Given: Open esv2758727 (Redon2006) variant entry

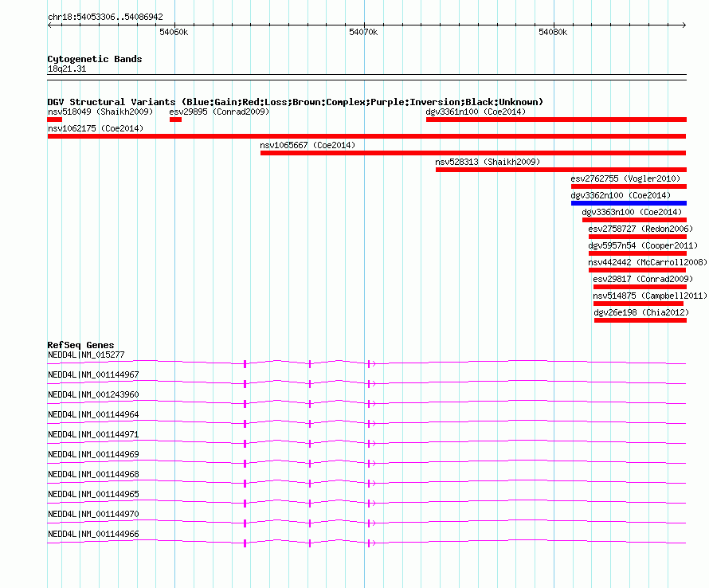Looking at the screenshot, I should 640,229.
